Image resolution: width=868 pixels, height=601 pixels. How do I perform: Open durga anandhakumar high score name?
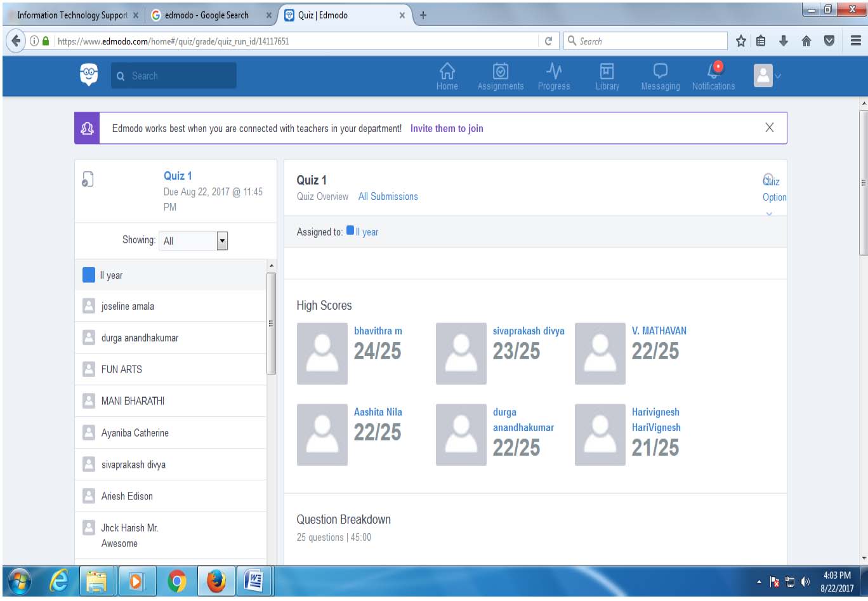(x=523, y=419)
